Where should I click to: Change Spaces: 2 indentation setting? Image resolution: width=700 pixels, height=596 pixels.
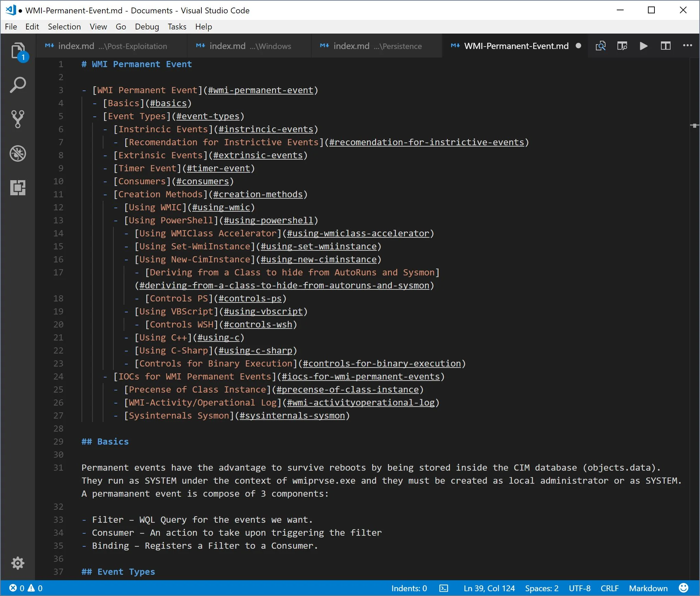coord(541,588)
